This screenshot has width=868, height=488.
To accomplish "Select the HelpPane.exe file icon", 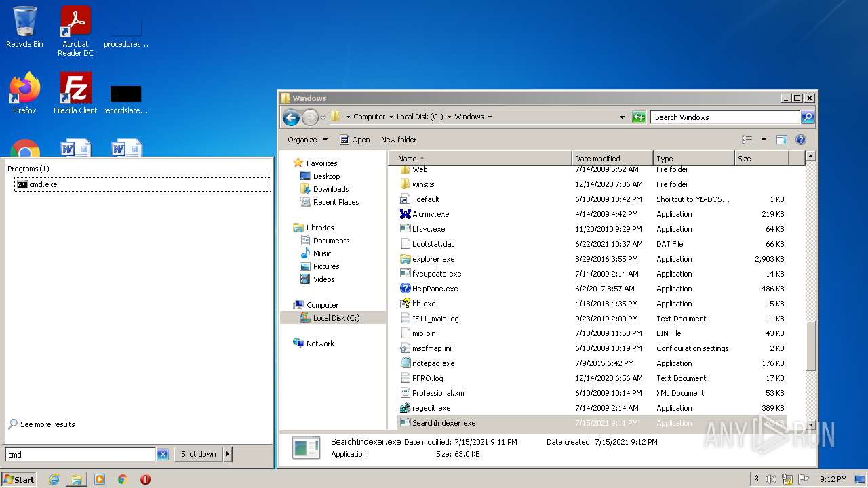I will click(406, 289).
